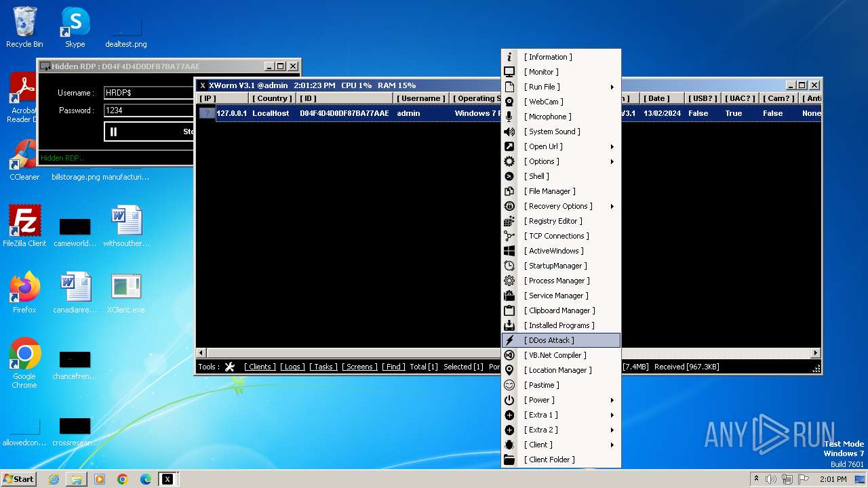Click the DDos Attack lightning icon
This screenshot has height=488, width=868.
coord(509,340)
